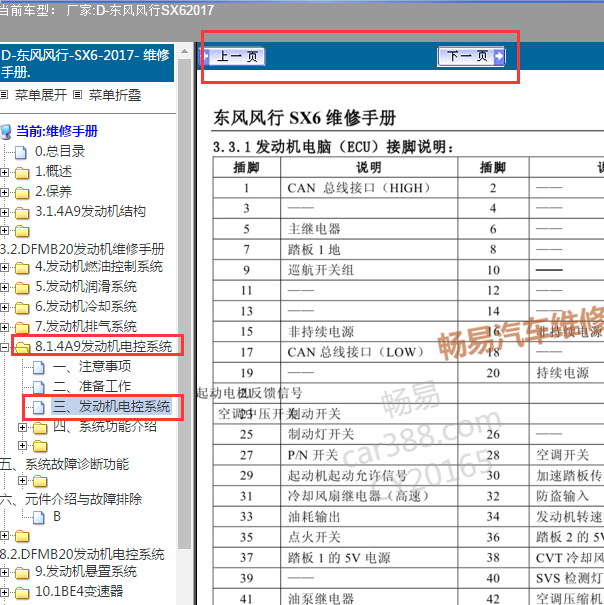
Task: Select 三、发动机电控系统 in the tree
Action: click(x=112, y=406)
